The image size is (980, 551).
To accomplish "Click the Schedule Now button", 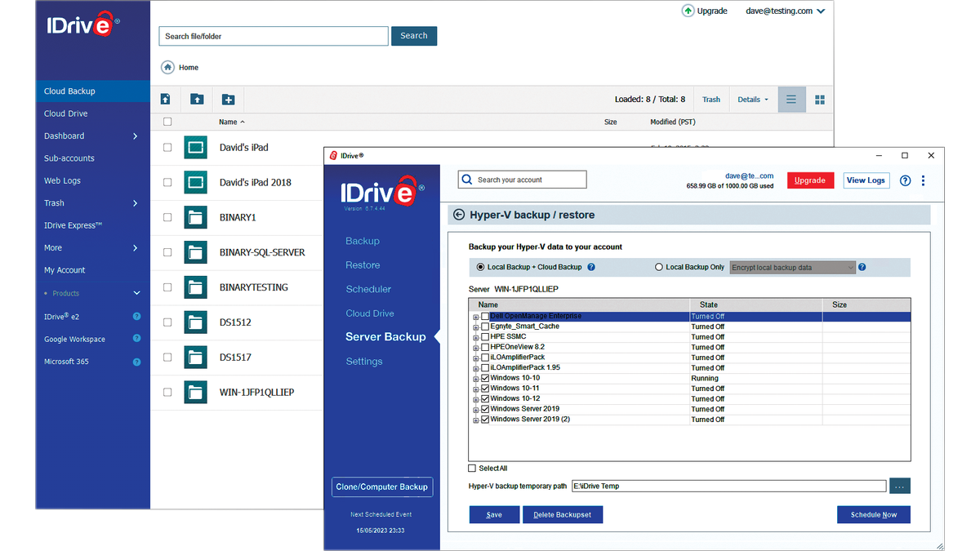I will 873,514.
